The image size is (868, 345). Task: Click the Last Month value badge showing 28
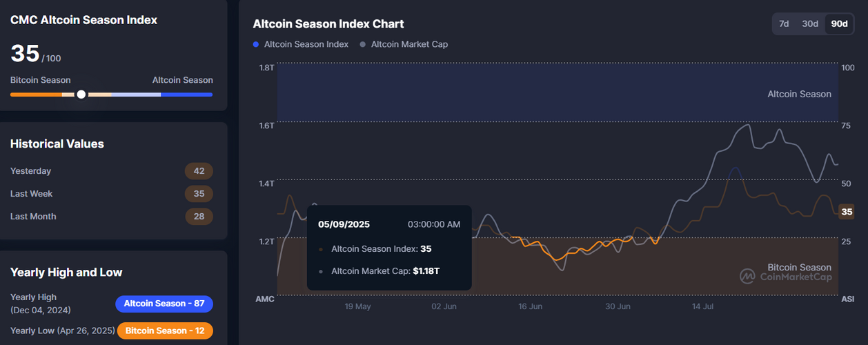(x=199, y=217)
